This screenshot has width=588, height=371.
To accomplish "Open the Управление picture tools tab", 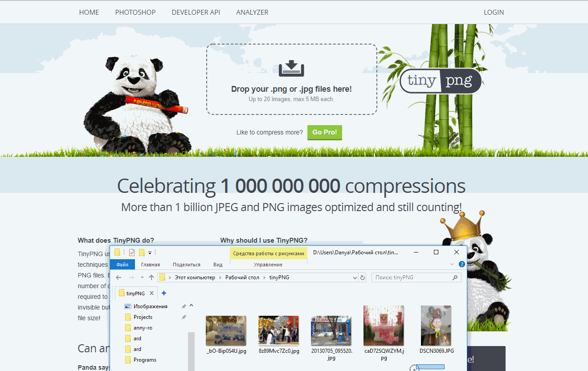I will click(x=268, y=265).
